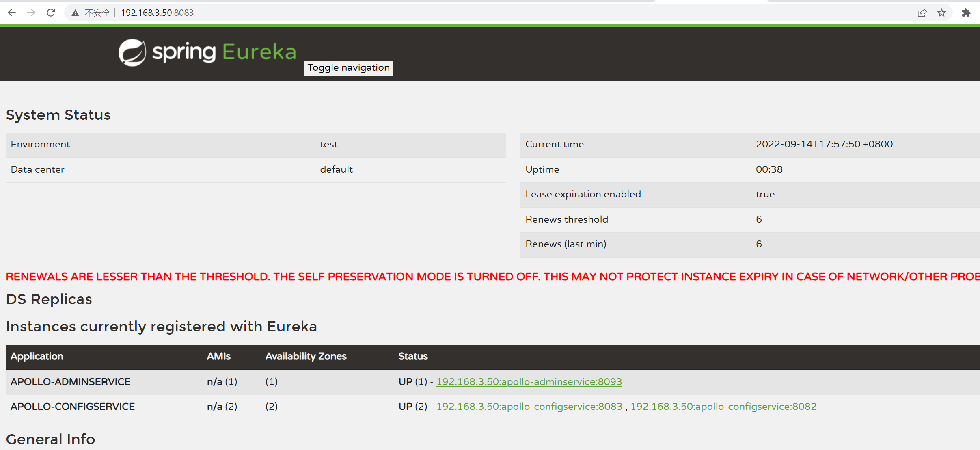Click the APOLLO-ADMINSERVICE application cell
Image resolution: width=980 pixels, height=450 pixels.
(x=71, y=382)
